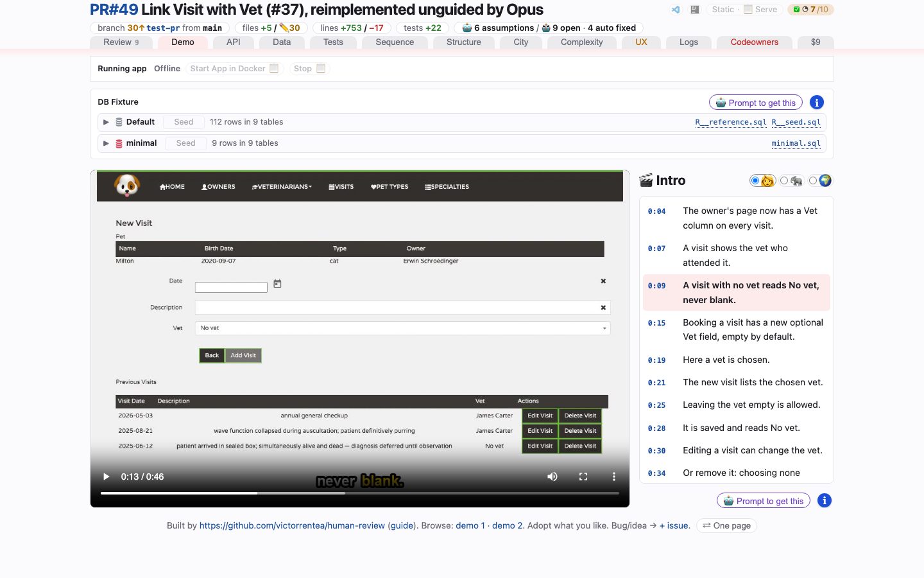Click the green check 7/10 score badge
Image resolution: width=924 pixels, height=578 pixels.
pyautogui.click(x=811, y=10)
